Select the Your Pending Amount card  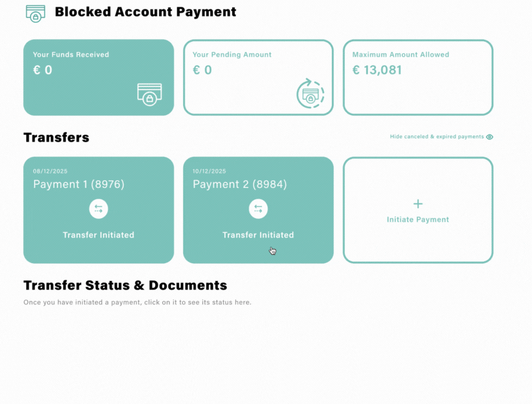258,77
